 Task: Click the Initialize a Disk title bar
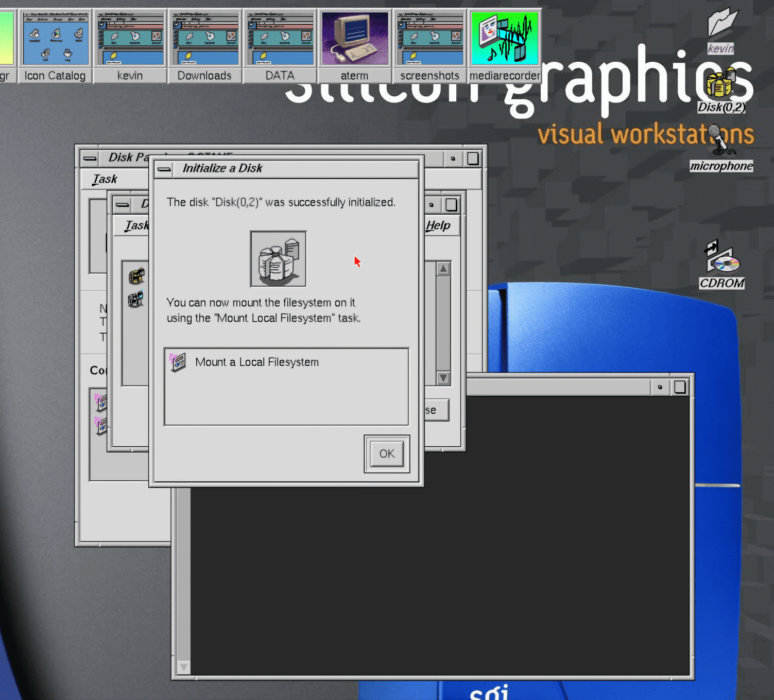tap(295, 169)
